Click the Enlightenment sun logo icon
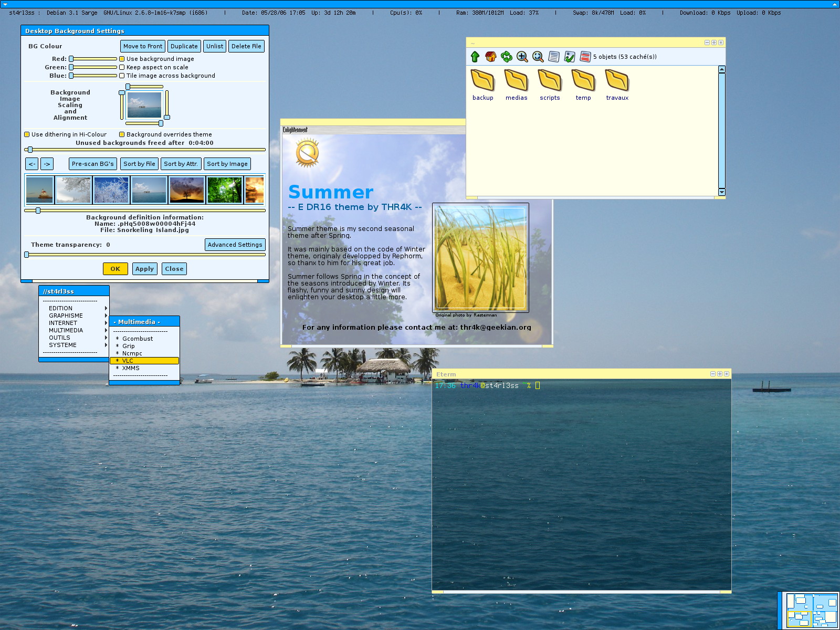The height and width of the screenshot is (630, 840). pos(307,153)
